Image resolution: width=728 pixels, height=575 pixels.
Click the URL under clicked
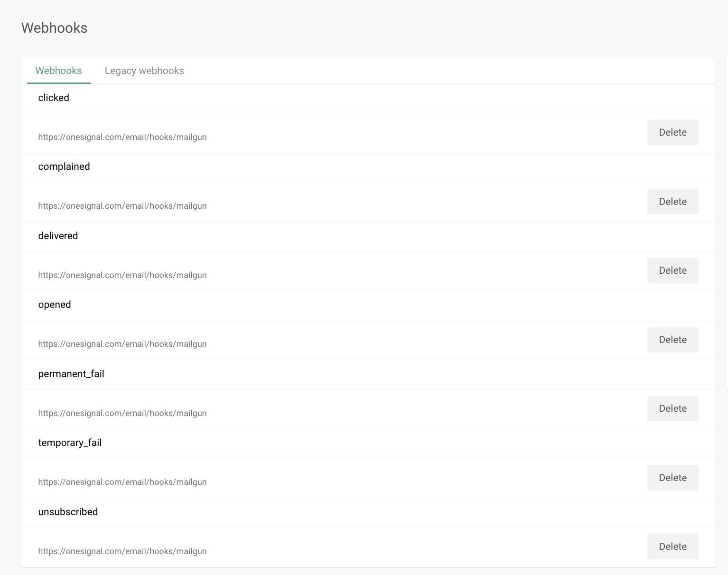122,137
